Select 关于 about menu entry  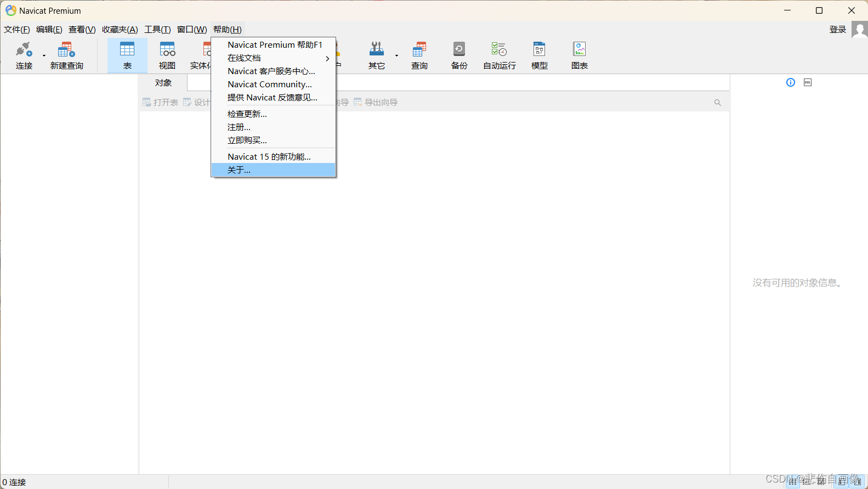[273, 170]
